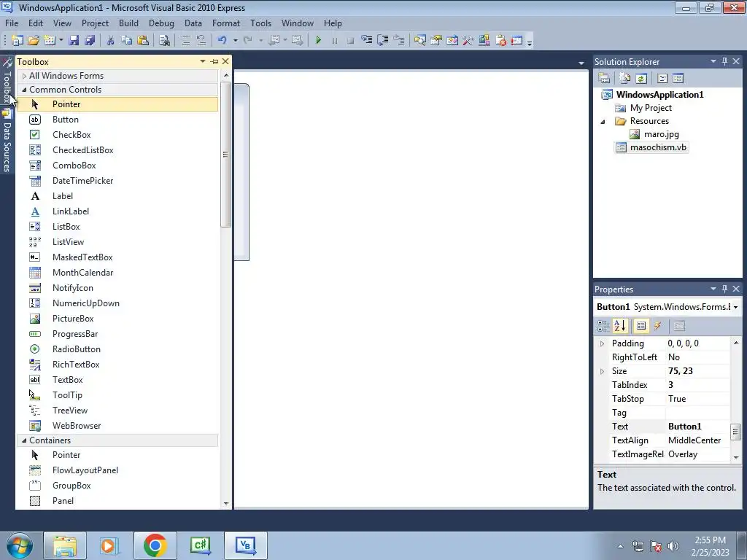Open the Solution Explorer window position dropdown

tap(713, 61)
